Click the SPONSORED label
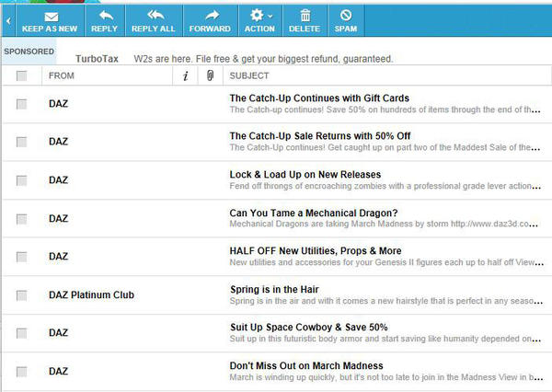 [29, 52]
